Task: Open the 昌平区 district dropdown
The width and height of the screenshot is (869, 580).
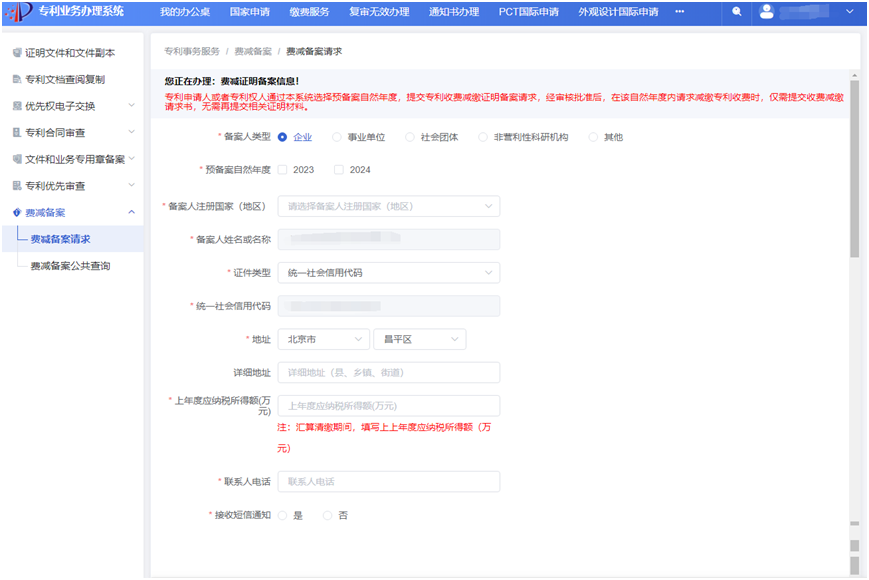Action: (x=419, y=339)
